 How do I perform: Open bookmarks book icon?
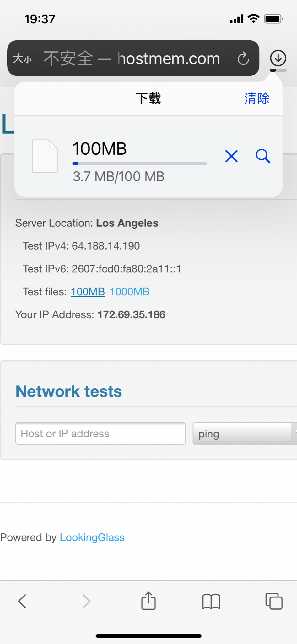click(x=211, y=601)
